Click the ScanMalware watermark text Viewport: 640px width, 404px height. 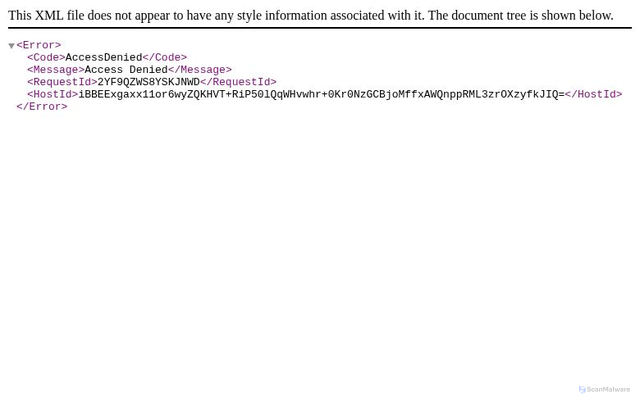point(608,390)
